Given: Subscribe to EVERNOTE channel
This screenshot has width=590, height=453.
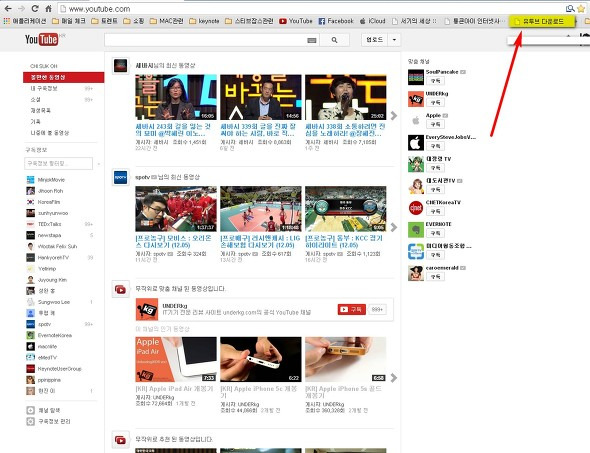Looking at the screenshot, I should coord(435,233).
